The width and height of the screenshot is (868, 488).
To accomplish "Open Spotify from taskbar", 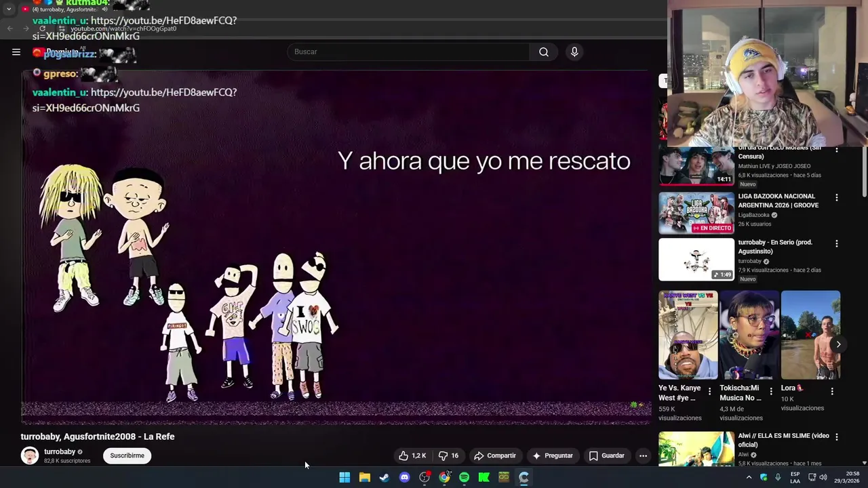I will point(464,477).
